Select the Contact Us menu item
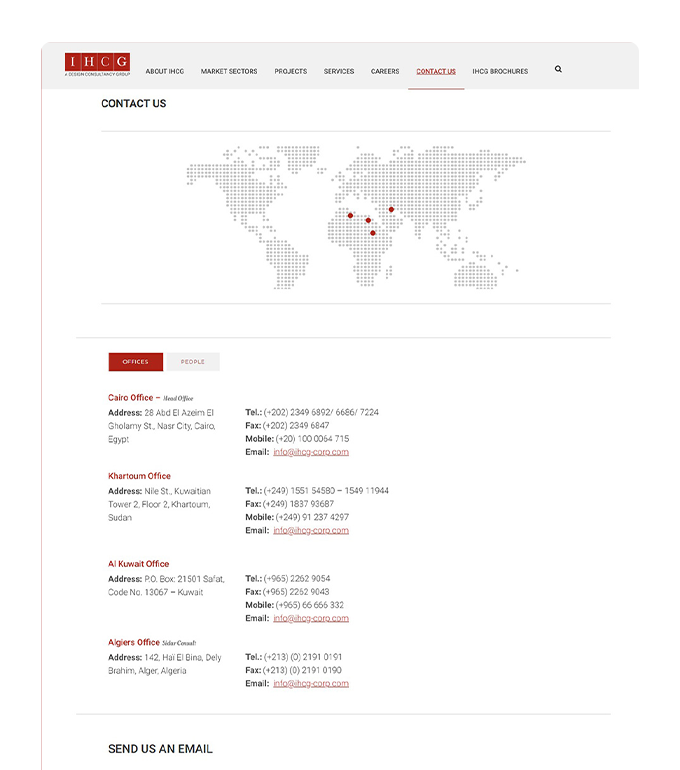Screen dimensions: 680x770 click(436, 71)
